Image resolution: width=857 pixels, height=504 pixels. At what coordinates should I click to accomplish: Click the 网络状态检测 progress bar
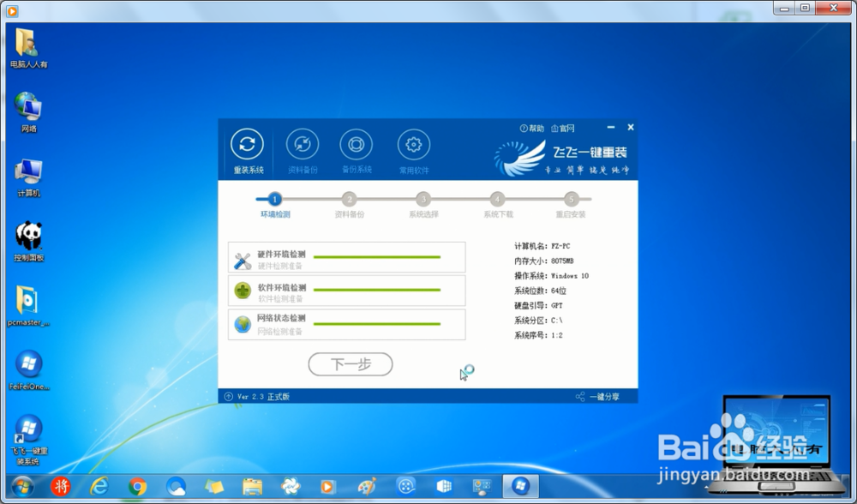pyautogui.click(x=377, y=324)
